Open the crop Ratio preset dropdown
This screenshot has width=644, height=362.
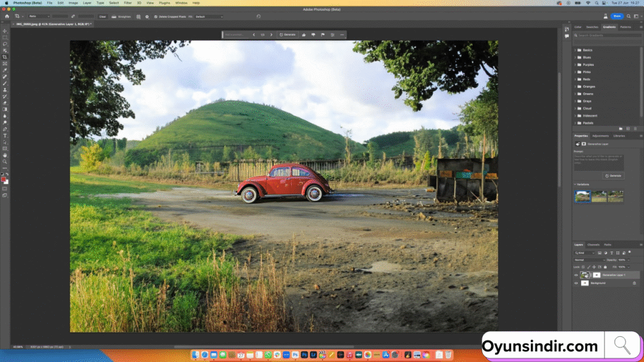coord(39,16)
